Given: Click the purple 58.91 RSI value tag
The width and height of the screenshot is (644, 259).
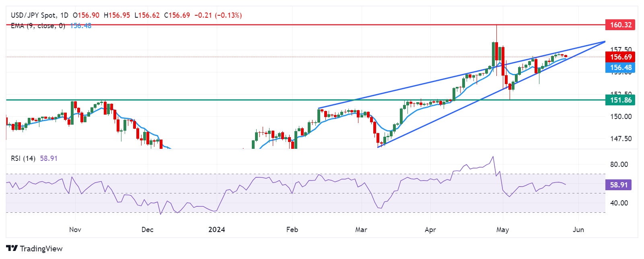Looking at the screenshot, I should coord(618,185).
